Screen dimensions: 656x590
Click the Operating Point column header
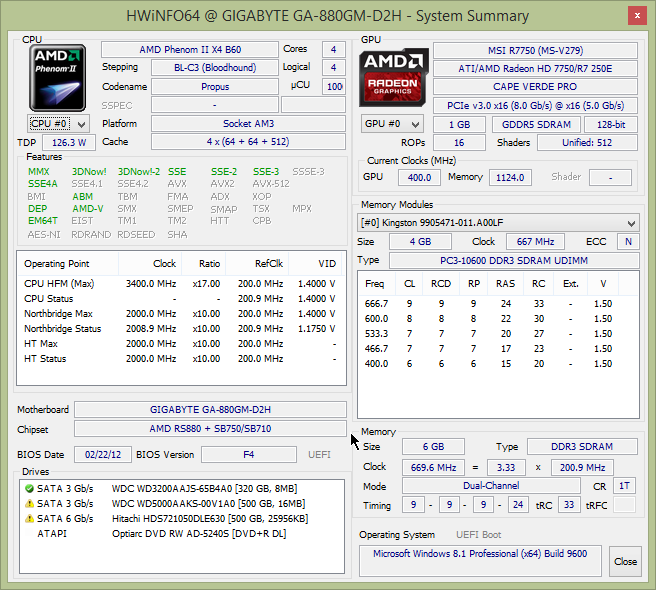[68, 264]
